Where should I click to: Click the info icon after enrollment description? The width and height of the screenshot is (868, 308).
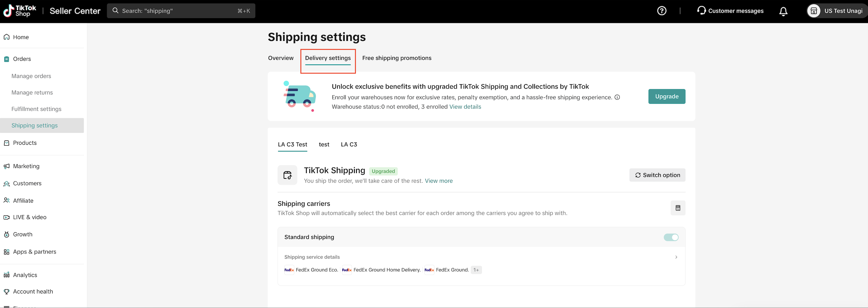(x=617, y=97)
